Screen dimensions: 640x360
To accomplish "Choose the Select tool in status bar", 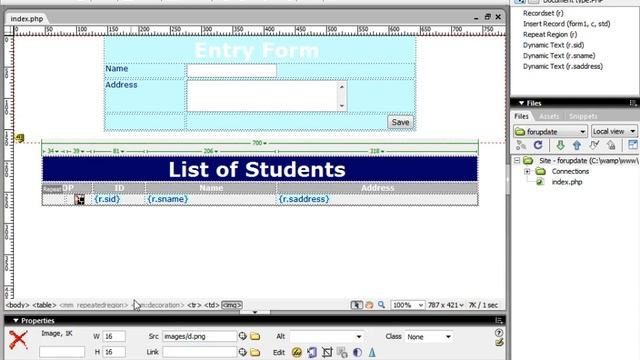I will (356, 305).
